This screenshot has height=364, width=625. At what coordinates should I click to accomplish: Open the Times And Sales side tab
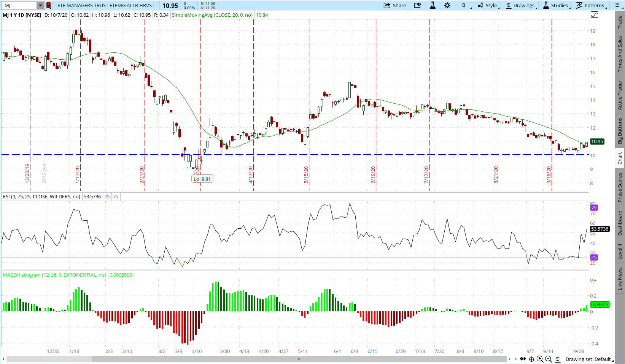pos(620,54)
